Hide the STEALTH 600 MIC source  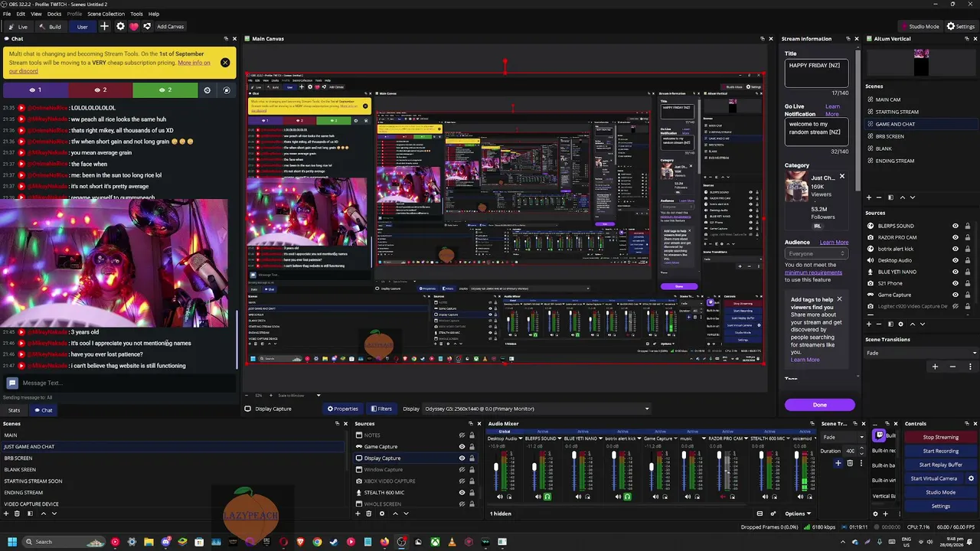462,492
